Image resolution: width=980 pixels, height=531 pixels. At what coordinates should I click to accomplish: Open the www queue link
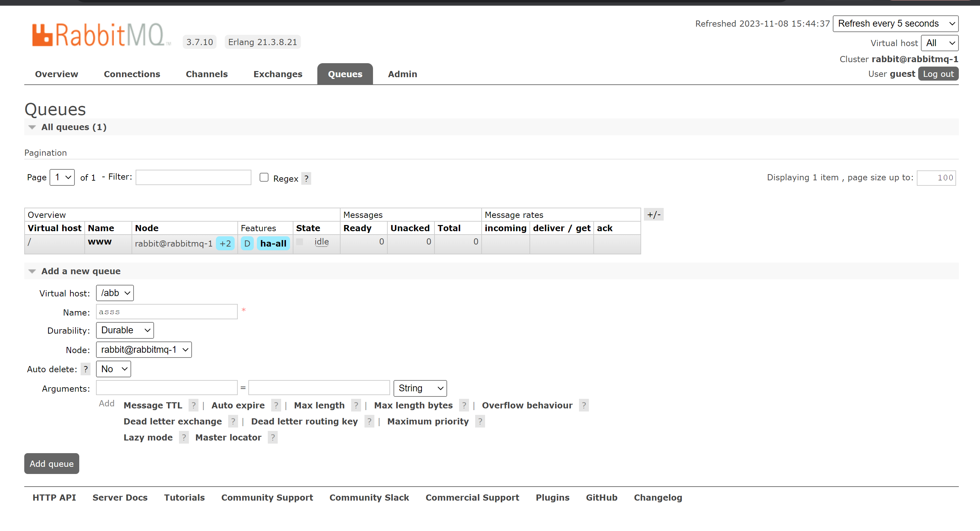click(100, 241)
